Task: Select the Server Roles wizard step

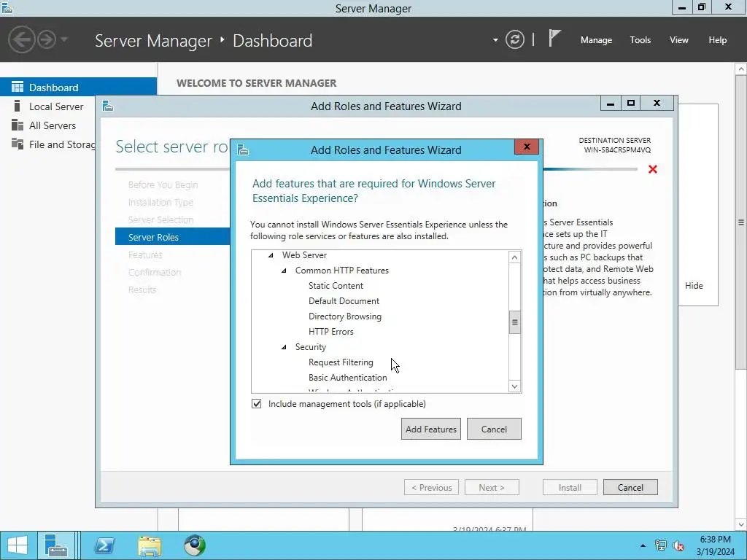Action: click(x=172, y=237)
